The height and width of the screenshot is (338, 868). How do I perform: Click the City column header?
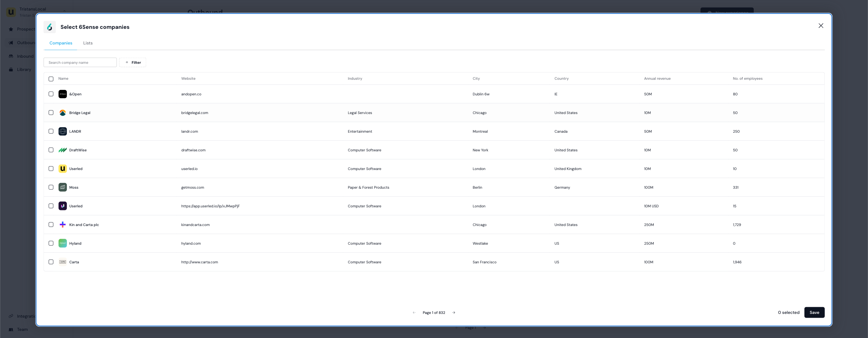pos(476,79)
